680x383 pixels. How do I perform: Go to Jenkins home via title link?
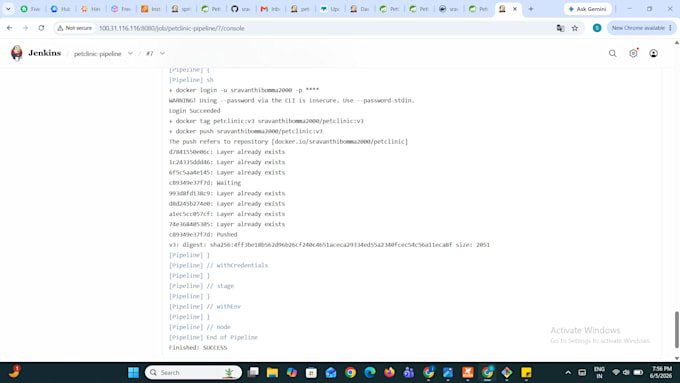coord(44,53)
